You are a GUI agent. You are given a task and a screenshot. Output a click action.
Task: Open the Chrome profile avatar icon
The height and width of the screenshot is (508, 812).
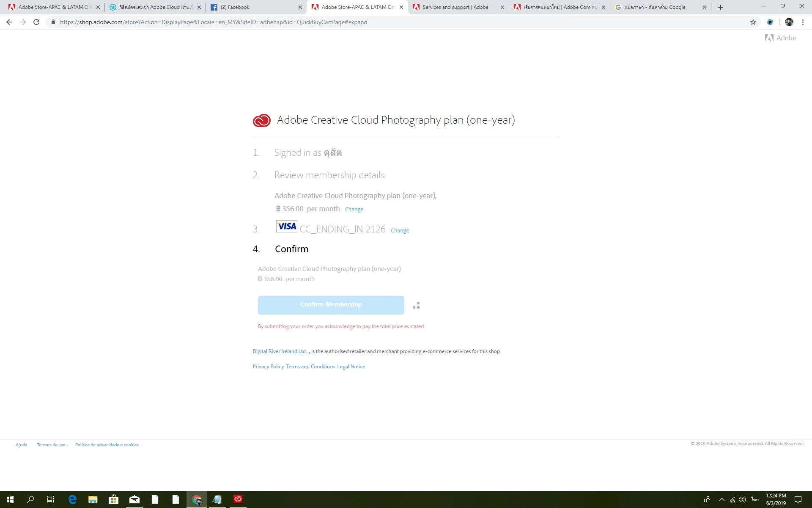tap(789, 22)
